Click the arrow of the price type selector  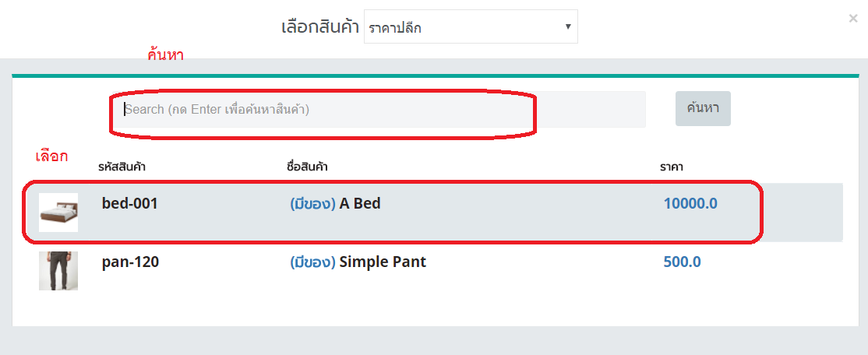(x=568, y=27)
